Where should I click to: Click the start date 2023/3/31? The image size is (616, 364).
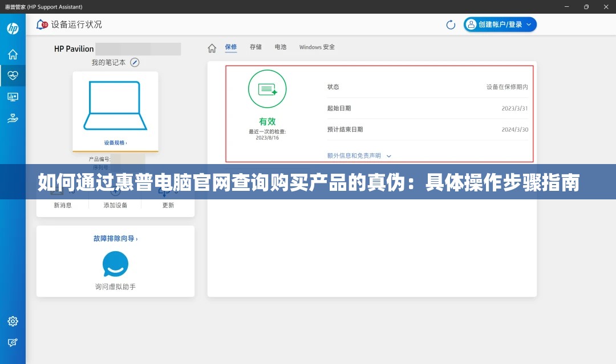(x=514, y=108)
